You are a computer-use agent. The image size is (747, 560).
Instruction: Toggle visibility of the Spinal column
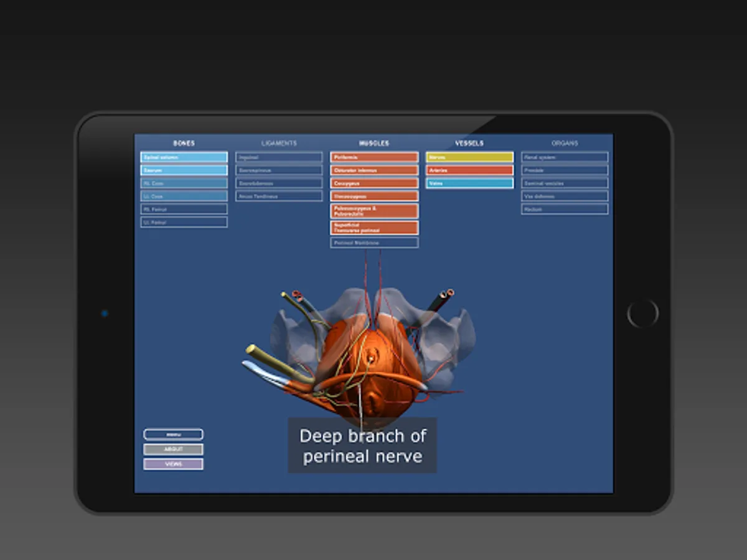184,157
